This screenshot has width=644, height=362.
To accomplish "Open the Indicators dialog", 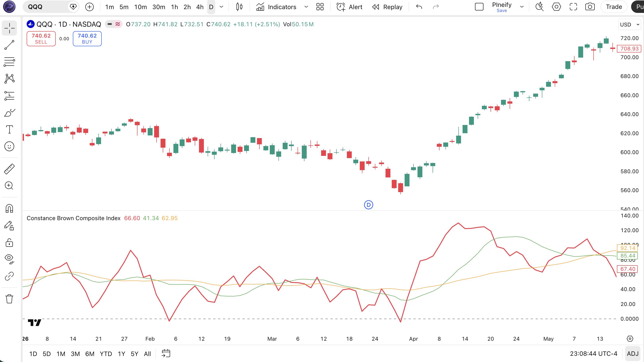I will click(x=276, y=7).
